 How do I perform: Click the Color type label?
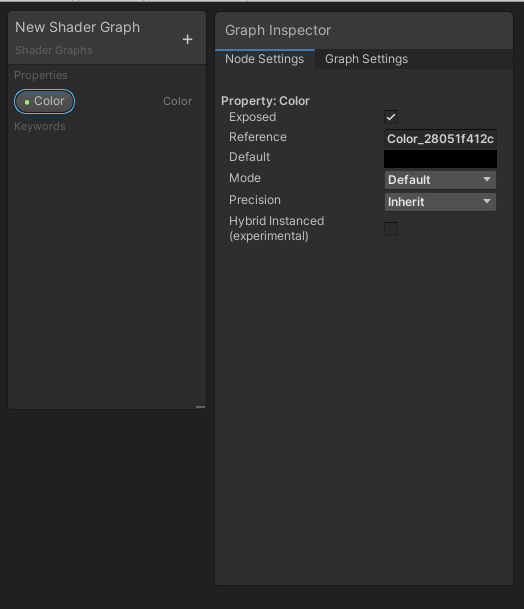177,101
